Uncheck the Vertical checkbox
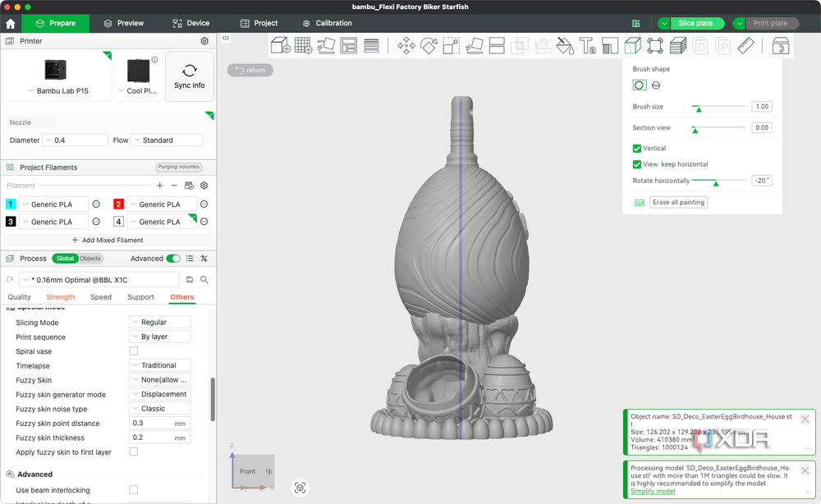The image size is (821, 504). click(x=637, y=148)
